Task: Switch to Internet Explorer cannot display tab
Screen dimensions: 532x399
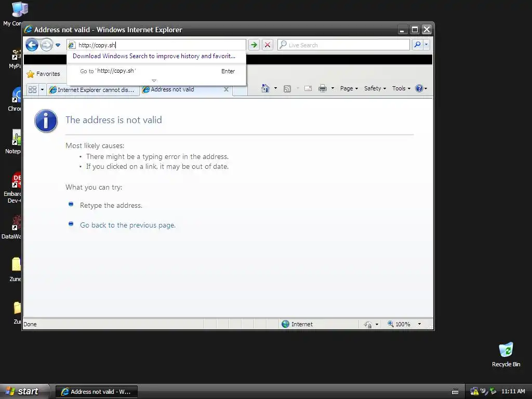Action: click(92, 90)
